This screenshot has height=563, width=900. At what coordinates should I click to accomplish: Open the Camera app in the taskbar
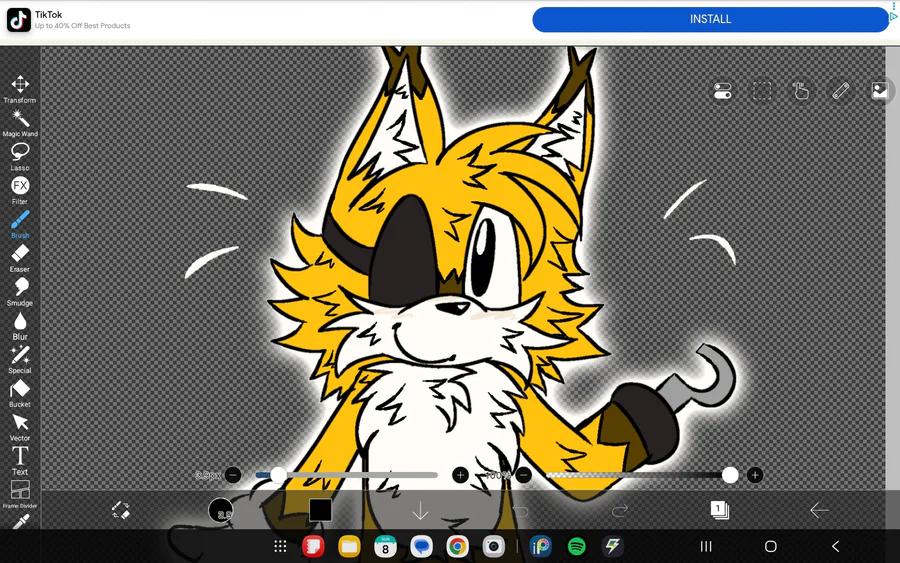493,546
